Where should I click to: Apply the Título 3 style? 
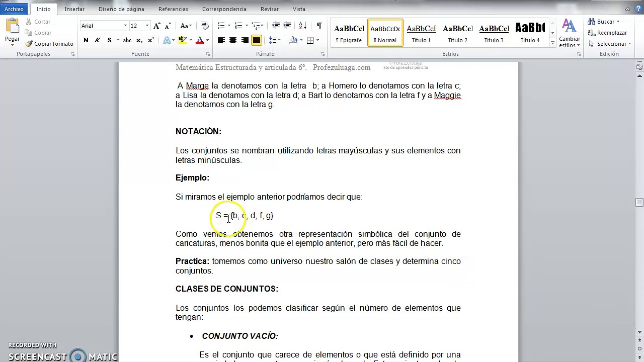click(x=494, y=33)
